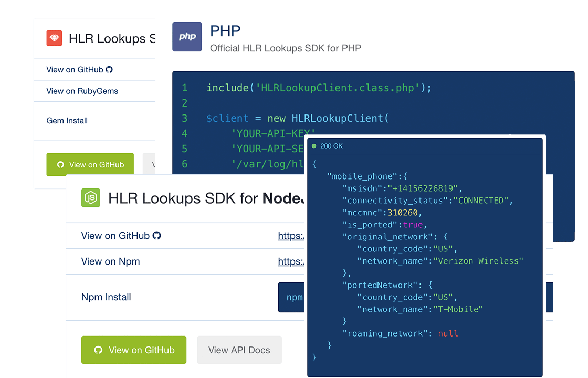Click the include('HLRLookupClient.class.php') code line
588x378 pixels.
(319, 88)
